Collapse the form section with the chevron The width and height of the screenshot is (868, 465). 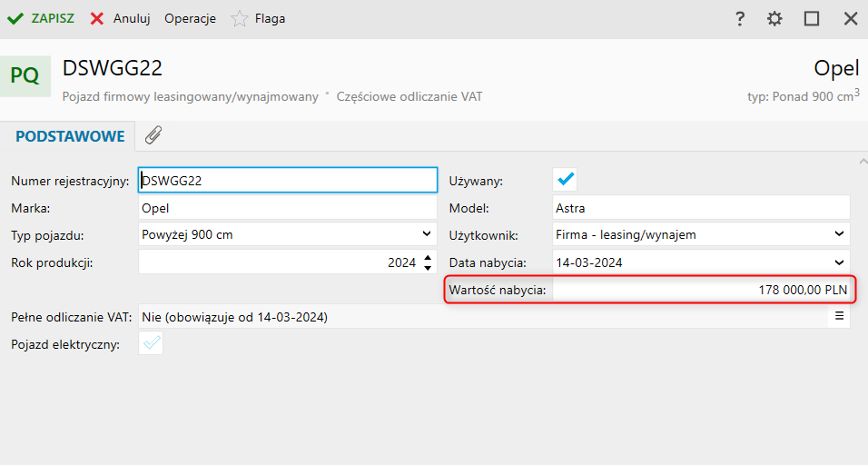click(x=861, y=162)
